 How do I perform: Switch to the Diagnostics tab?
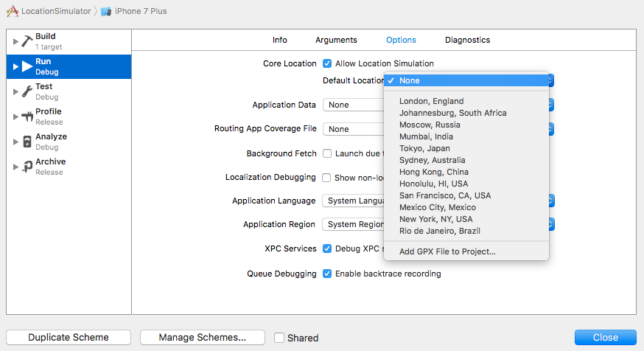point(467,40)
